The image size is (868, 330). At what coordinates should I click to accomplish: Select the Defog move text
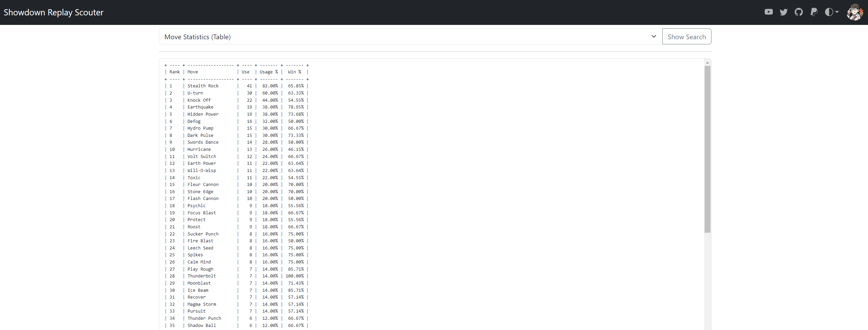click(194, 121)
